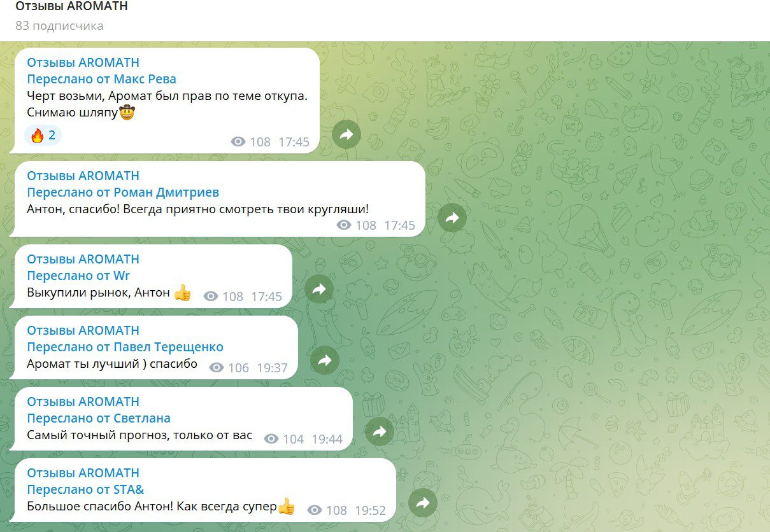Image resolution: width=770 pixels, height=532 pixels.
Task: Open the 'Переслано от Wr' sender link
Action: tap(78, 276)
